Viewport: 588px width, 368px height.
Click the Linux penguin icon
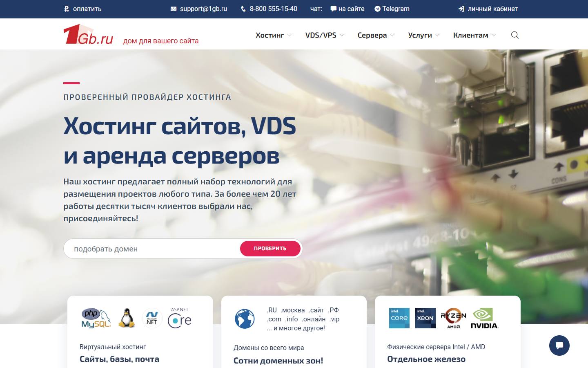tap(127, 318)
